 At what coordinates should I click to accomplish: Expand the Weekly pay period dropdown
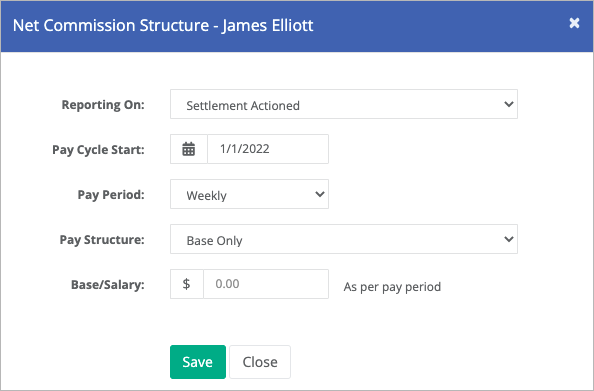point(249,194)
